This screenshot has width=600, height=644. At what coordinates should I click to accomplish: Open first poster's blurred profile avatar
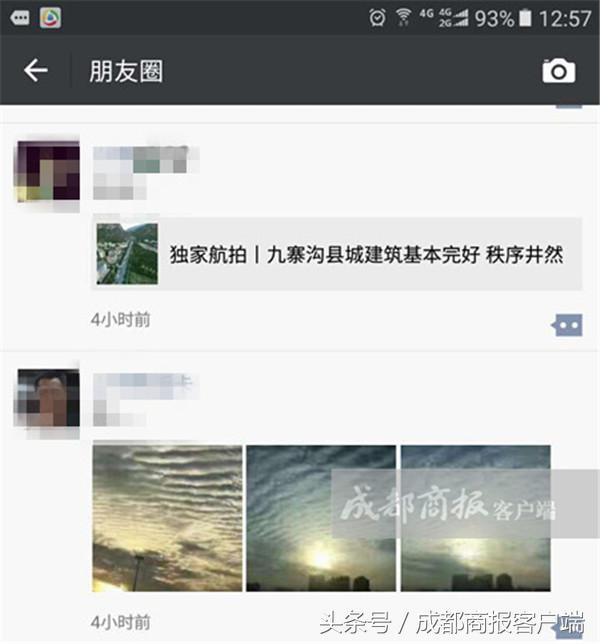[48, 171]
